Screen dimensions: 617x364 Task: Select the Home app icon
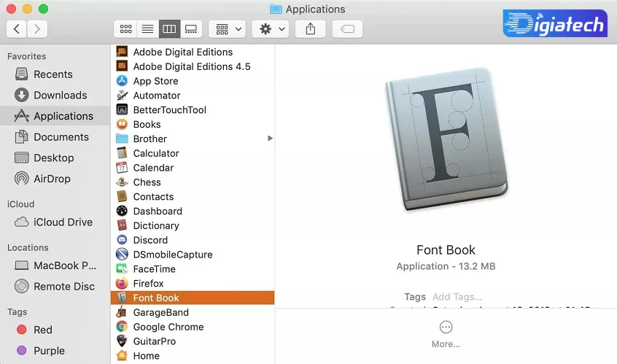pyautogui.click(x=122, y=356)
